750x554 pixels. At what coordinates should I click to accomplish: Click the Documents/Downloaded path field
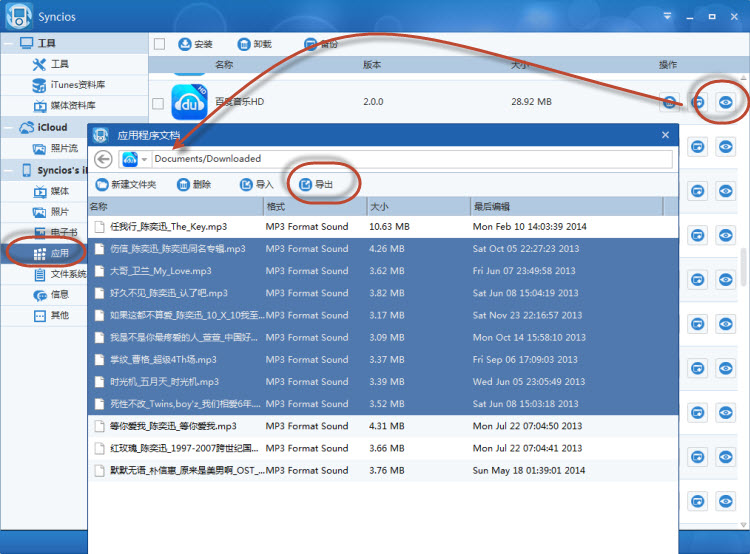(x=412, y=159)
